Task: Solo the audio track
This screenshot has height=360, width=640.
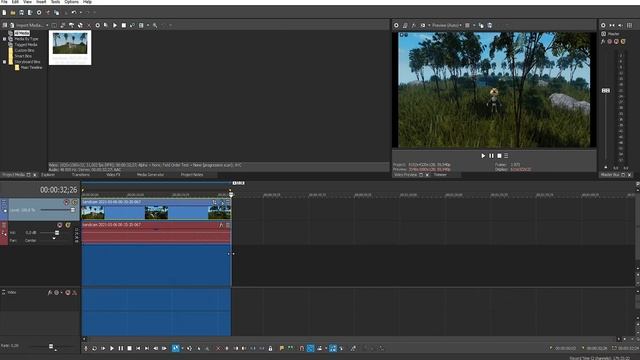Action: tap(68, 225)
